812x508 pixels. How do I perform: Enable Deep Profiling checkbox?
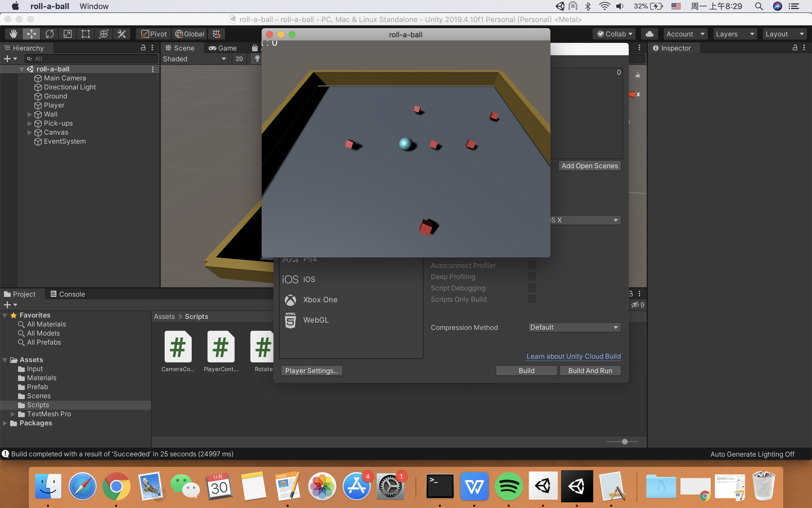click(532, 277)
